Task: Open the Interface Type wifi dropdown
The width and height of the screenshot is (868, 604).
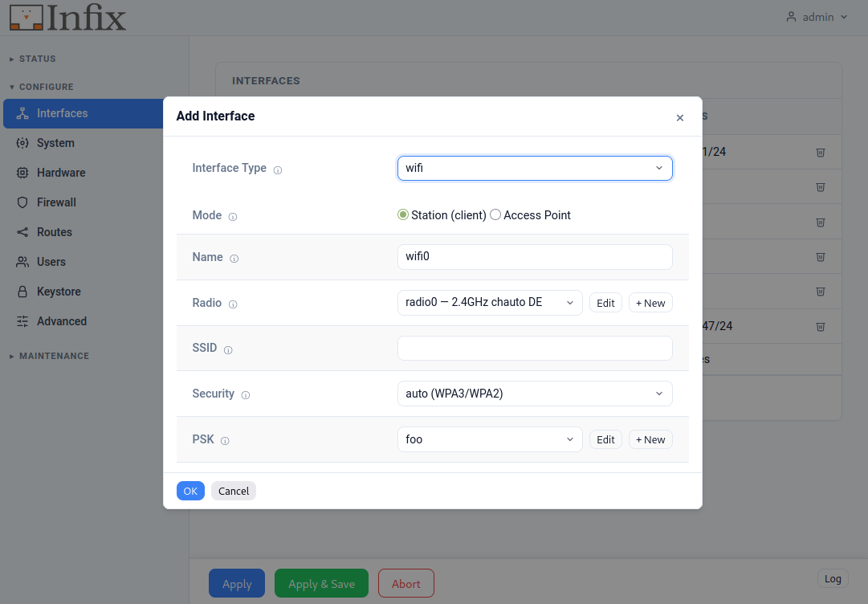Action: click(535, 168)
